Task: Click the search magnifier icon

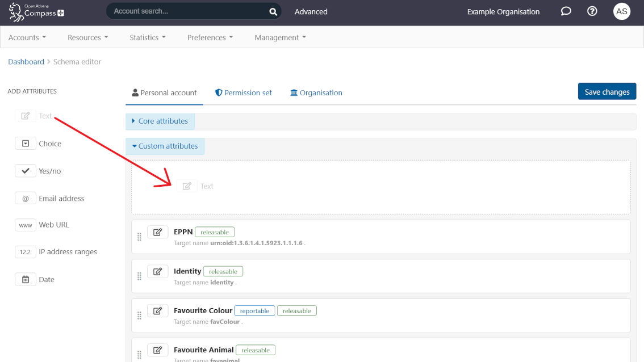Action: [x=273, y=12]
